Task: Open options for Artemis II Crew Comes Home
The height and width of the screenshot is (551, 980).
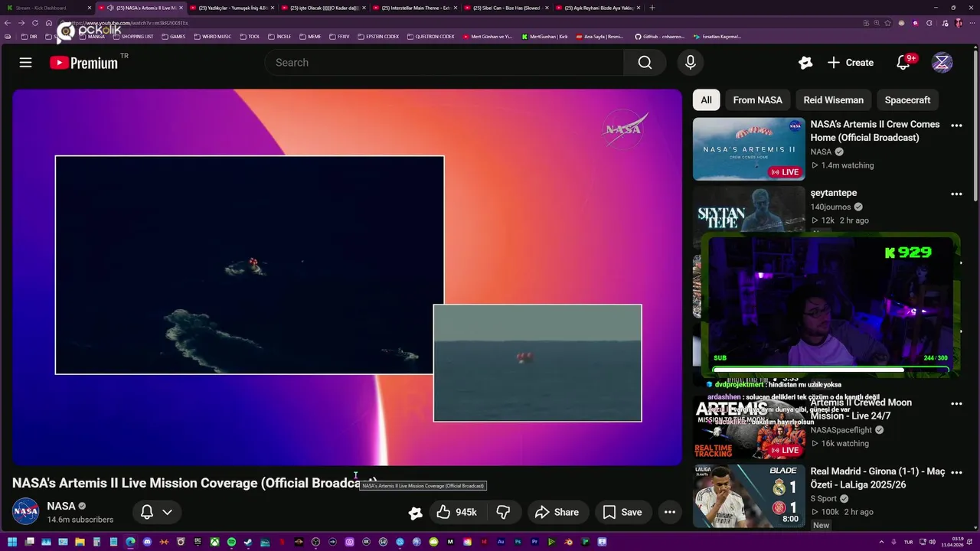Action: pyautogui.click(x=956, y=126)
